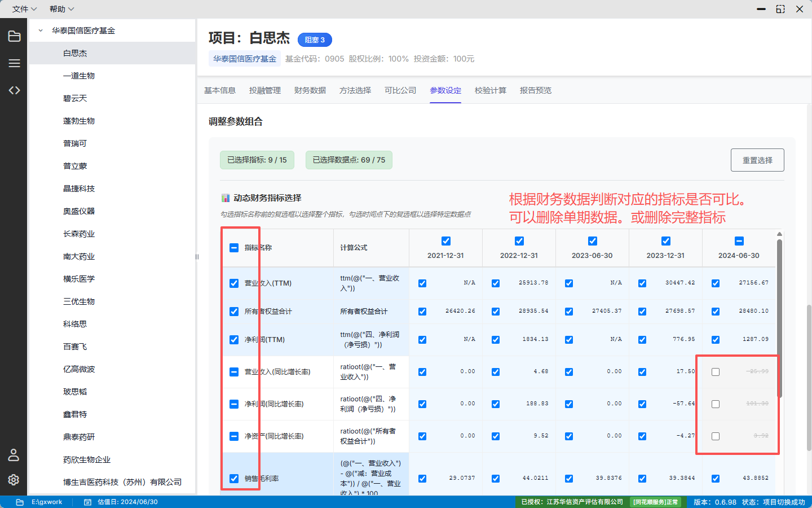Image resolution: width=812 pixels, height=508 pixels.
Task: Select 奥盛仪器 in the project tree
Action: coord(112,211)
